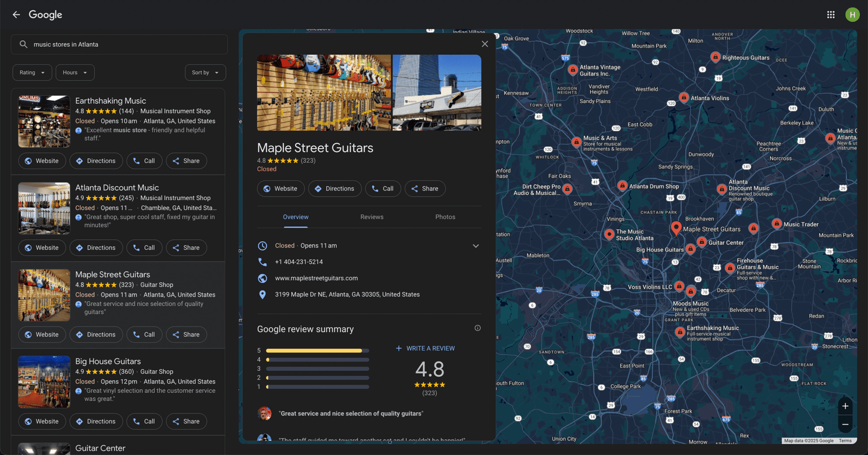
Task: Select the Atlanta Vintage Guitars pin
Action: point(573,70)
